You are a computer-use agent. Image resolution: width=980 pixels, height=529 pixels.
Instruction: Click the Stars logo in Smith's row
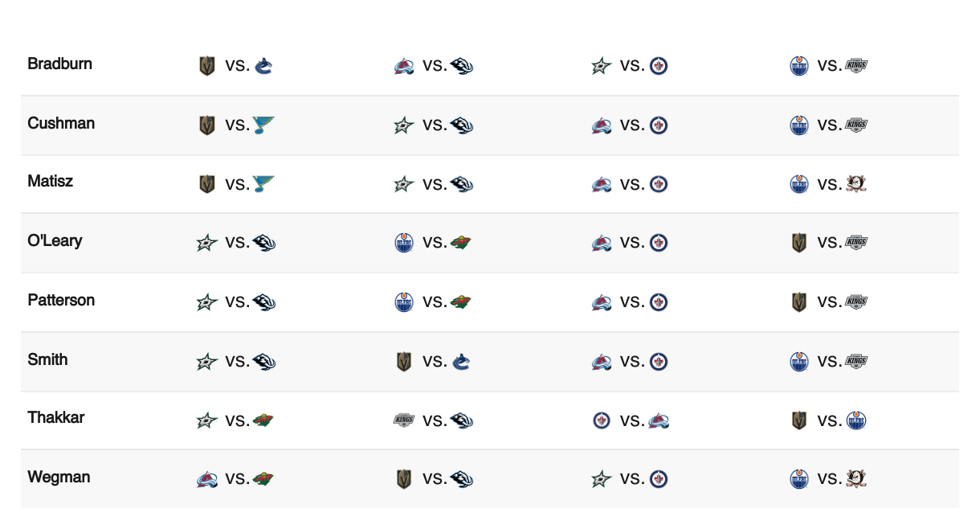click(207, 362)
